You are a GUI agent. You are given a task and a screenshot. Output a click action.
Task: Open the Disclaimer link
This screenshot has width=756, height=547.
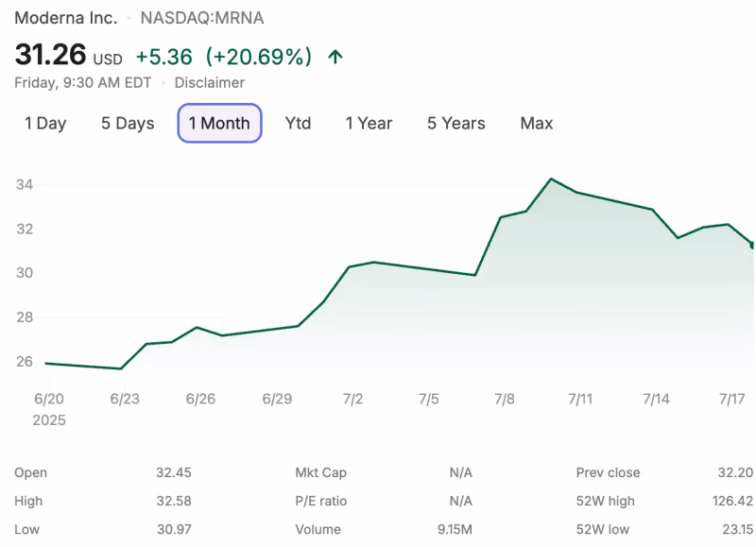(209, 82)
